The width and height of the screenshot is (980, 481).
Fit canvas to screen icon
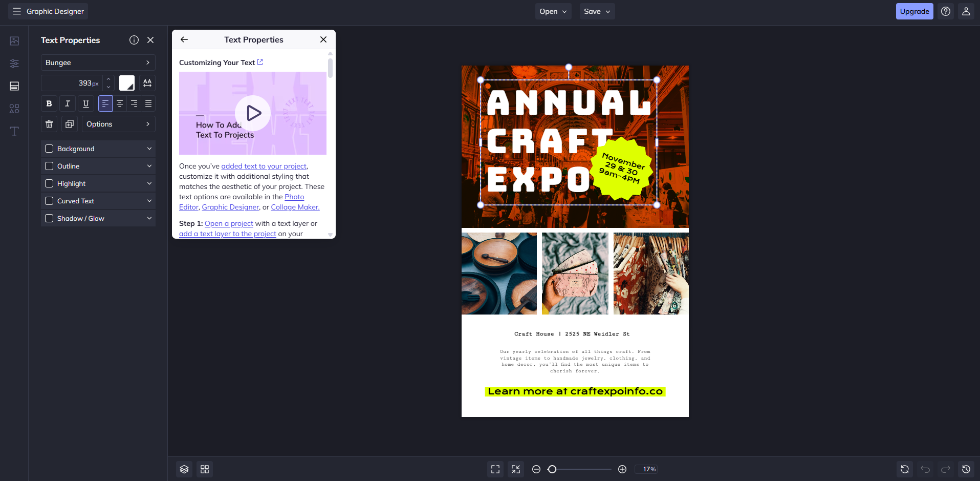click(495, 469)
